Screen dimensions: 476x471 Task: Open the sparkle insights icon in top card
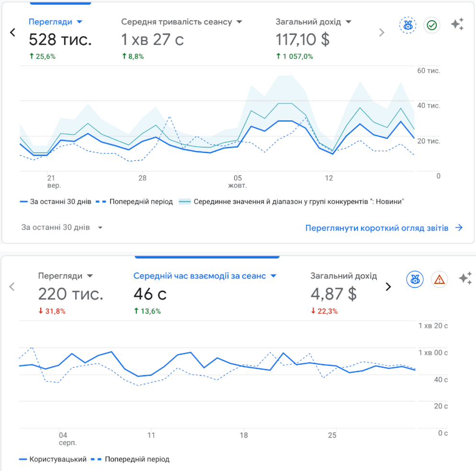pyautogui.click(x=457, y=24)
